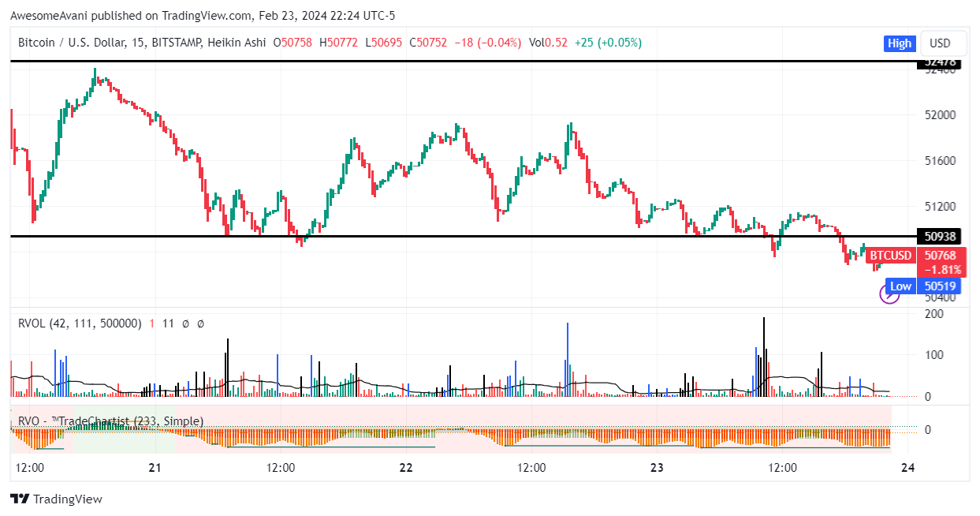Image resolution: width=980 pixels, height=516 pixels.
Task: Click the upper horizontal resistance line at 52476
Action: tap(464, 61)
